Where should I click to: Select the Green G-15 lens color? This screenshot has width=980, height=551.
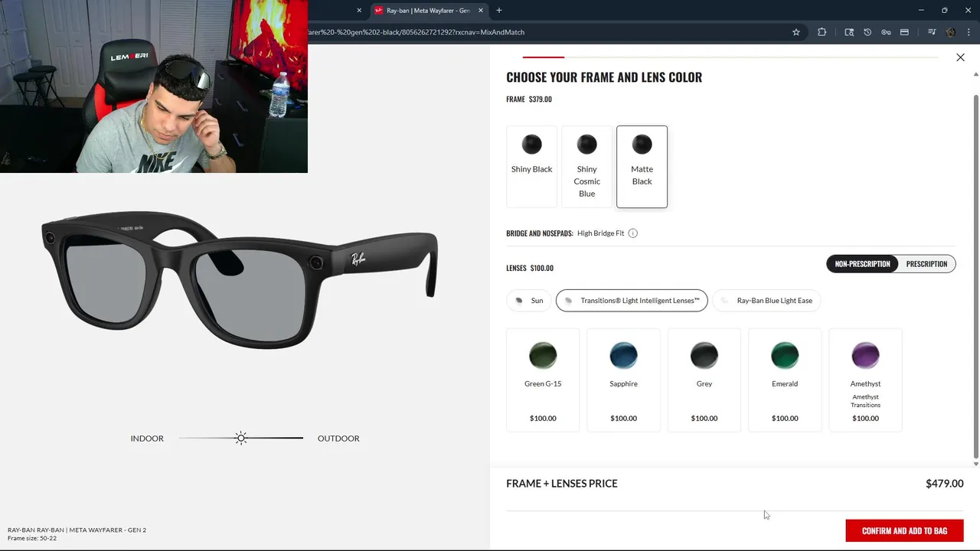point(543,380)
